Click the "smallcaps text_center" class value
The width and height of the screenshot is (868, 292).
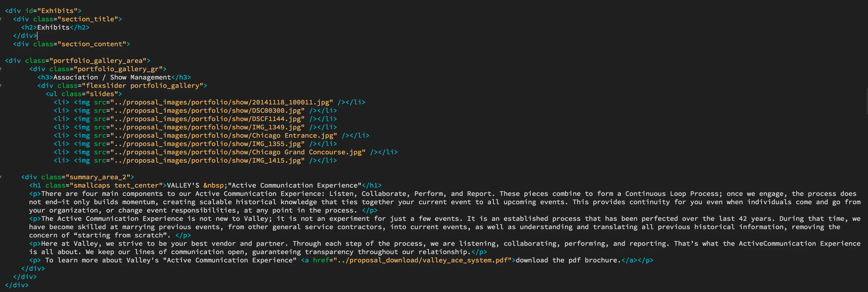click(116, 185)
